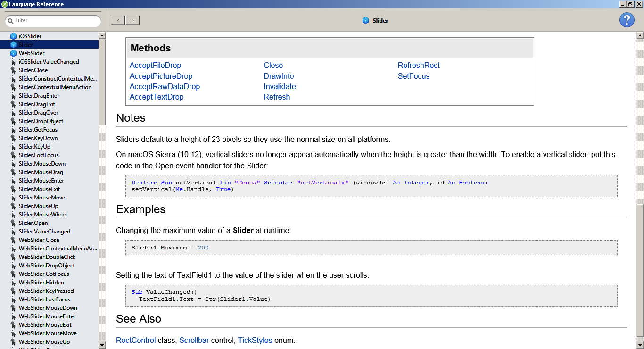Go to RectControl class link
This screenshot has width=644, height=349.
tap(136, 340)
